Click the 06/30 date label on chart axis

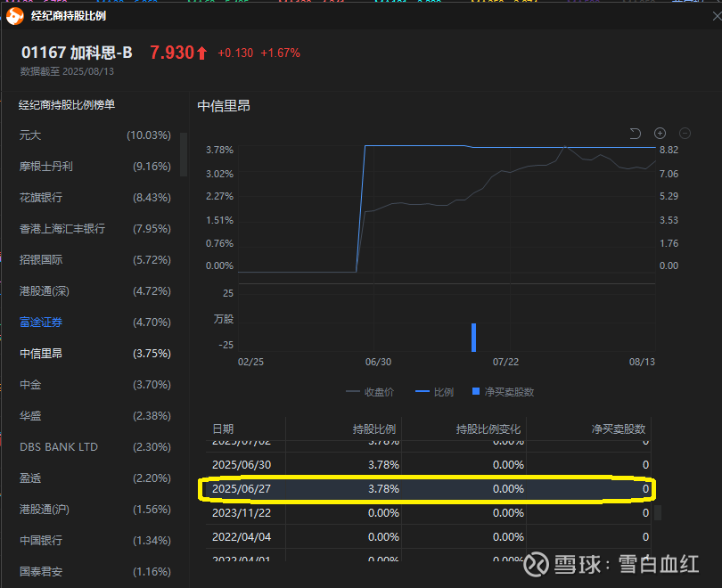(379, 362)
